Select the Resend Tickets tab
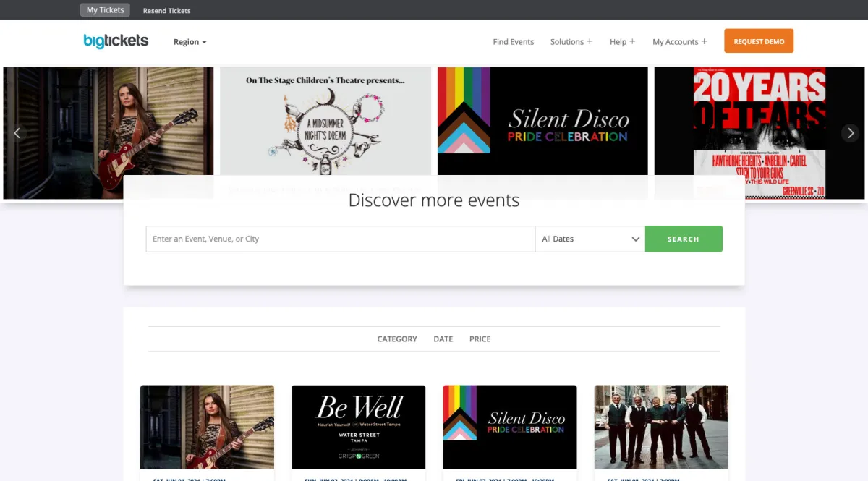 point(167,11)
